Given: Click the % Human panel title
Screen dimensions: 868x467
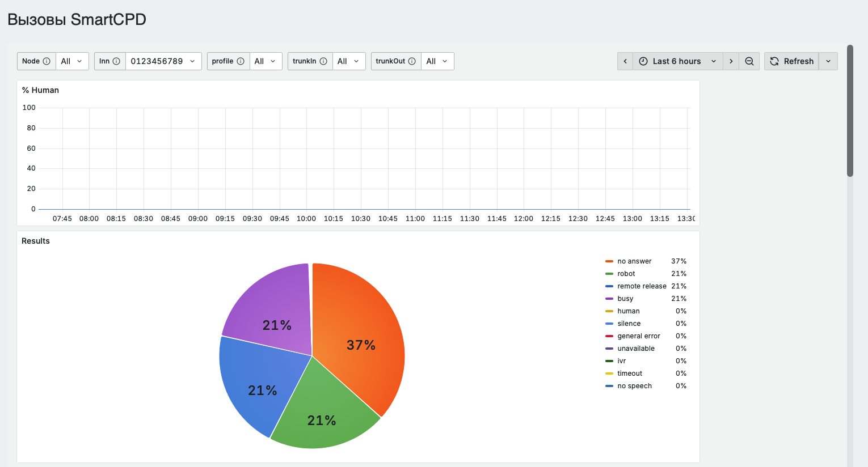Looking at the screenshot, I should pyautogui.click(x=40, y=90).
